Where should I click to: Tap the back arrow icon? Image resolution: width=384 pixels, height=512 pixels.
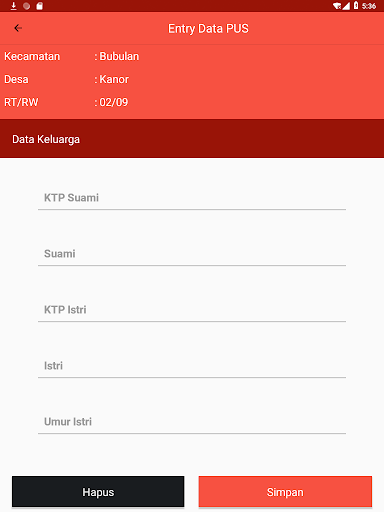tap(18, 28)
